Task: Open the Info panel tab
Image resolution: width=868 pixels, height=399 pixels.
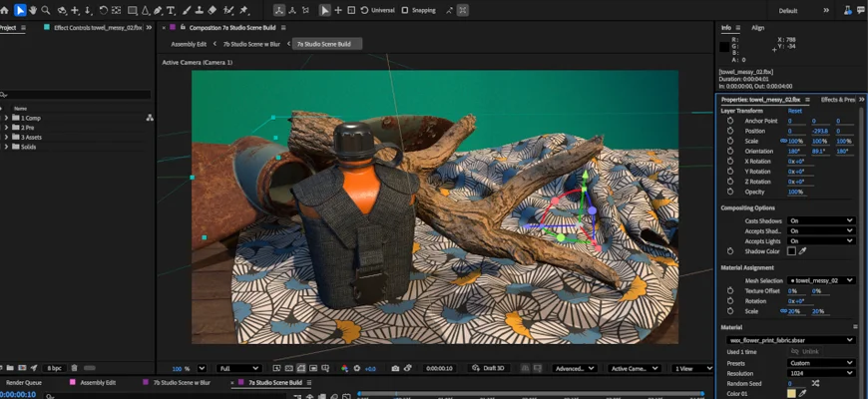Action: point(725,28)
